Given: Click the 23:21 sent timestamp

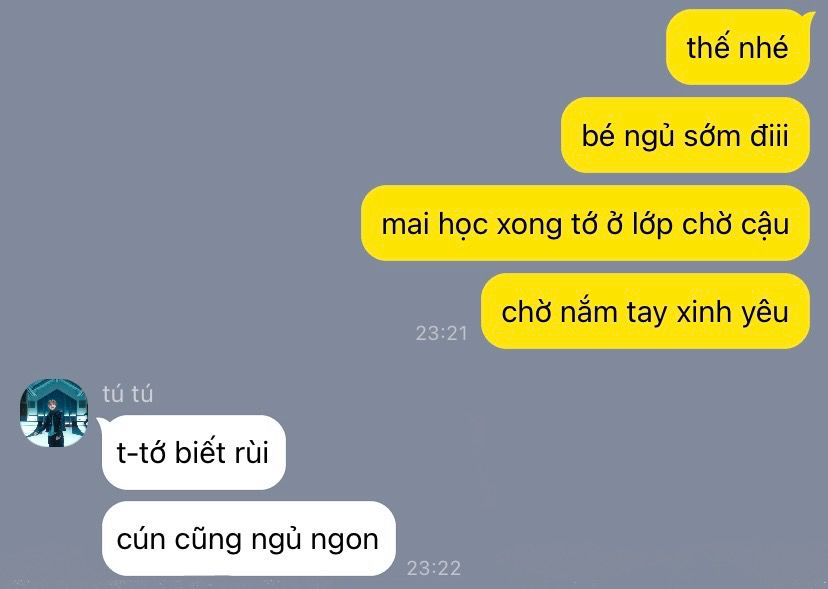Looking at the screenshot, I should [x=441, y=333].
